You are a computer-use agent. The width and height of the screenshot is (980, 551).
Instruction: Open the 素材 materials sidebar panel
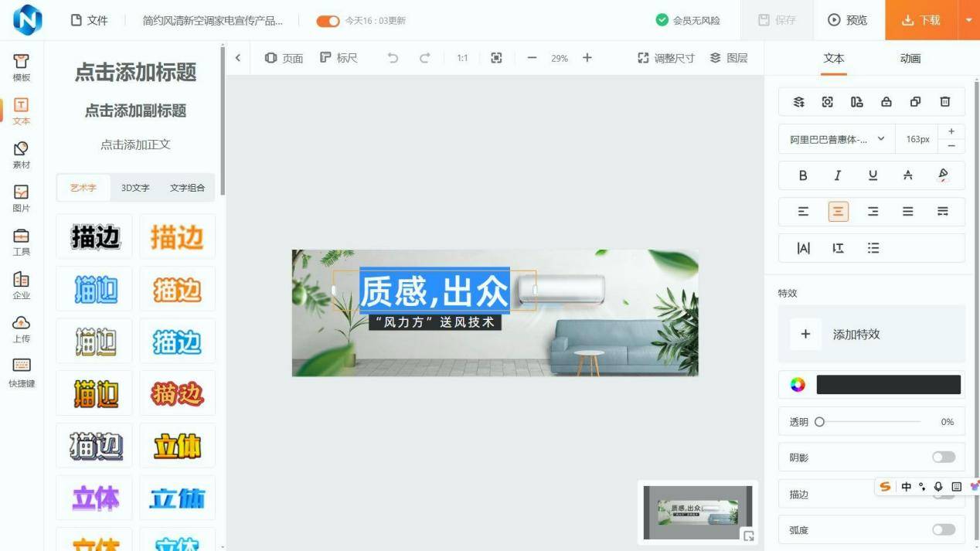coord(22,155)
